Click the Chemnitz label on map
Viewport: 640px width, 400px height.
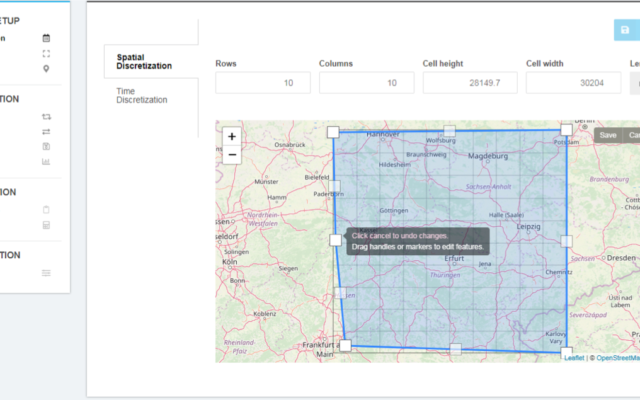coord(559,272)
